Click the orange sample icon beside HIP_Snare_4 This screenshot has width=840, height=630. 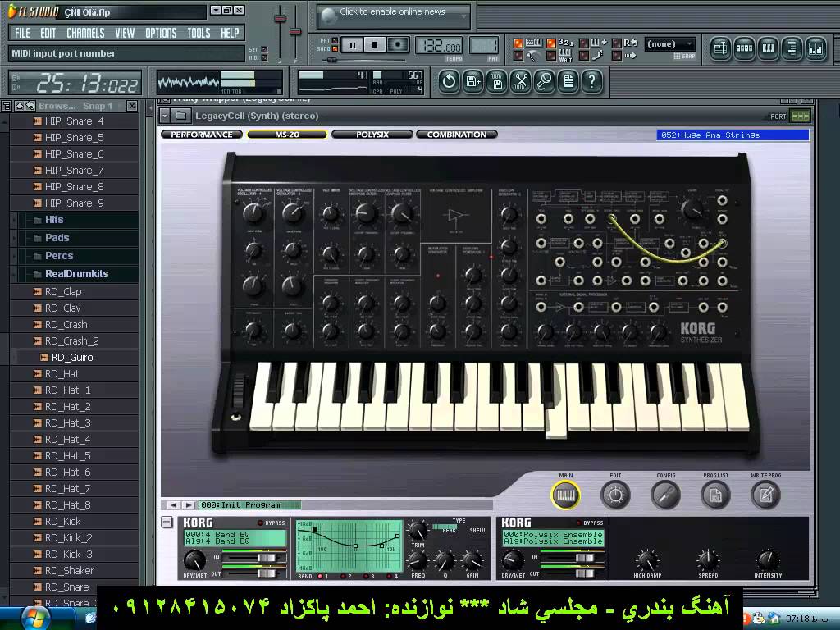pyautogui.click(x=38, y=121)
